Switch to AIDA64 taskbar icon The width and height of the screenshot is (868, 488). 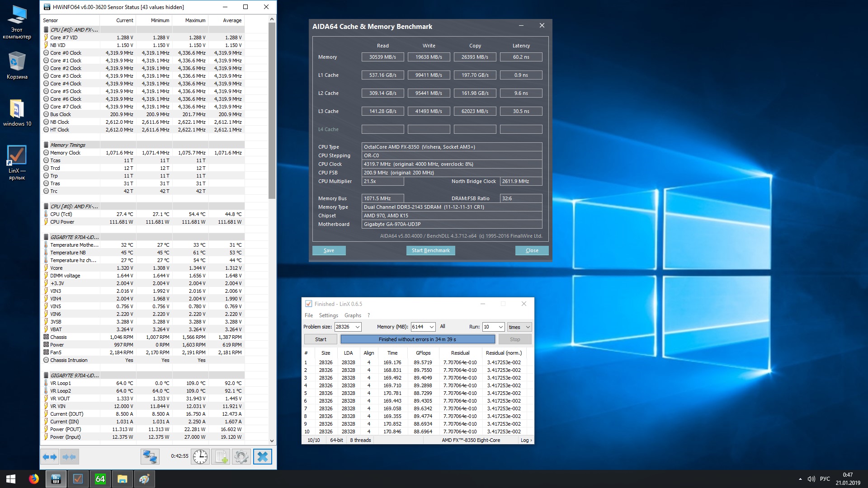(x=100, y=479)
